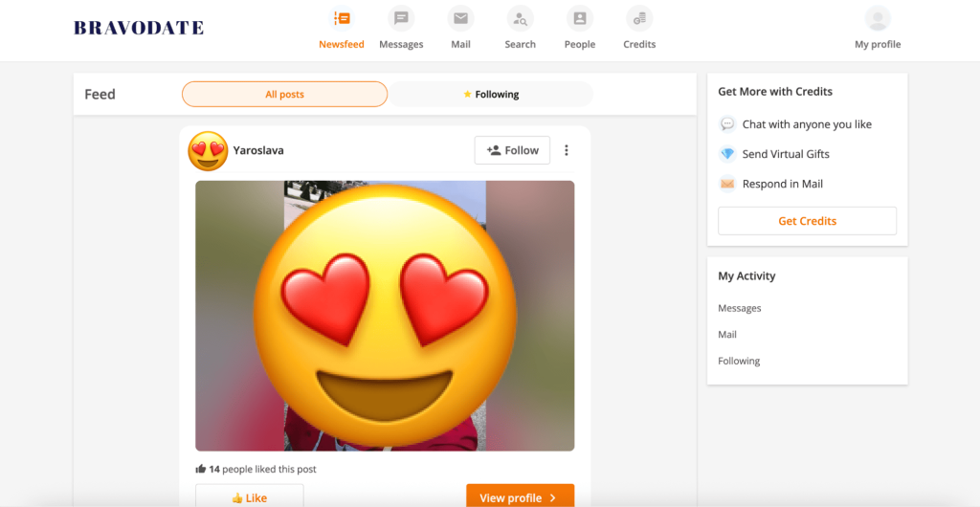Open the Newsfeed icon in top navigation

coord(342,19)
